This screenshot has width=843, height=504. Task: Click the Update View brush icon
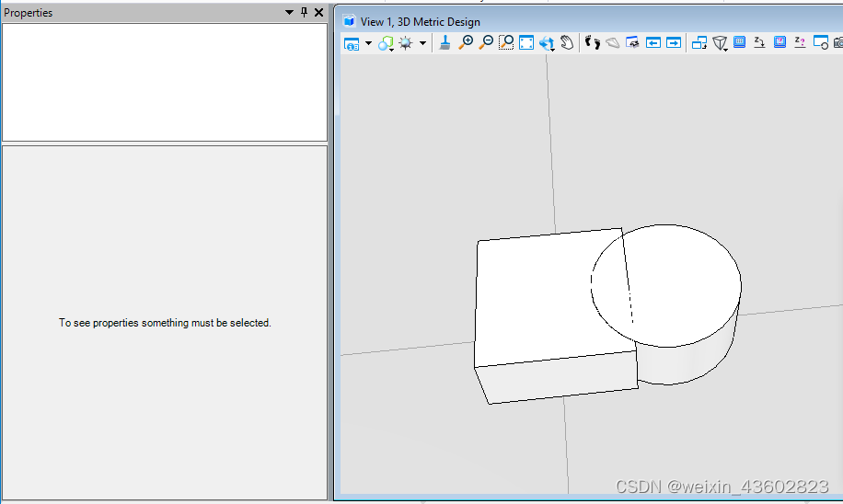[445, 43]
